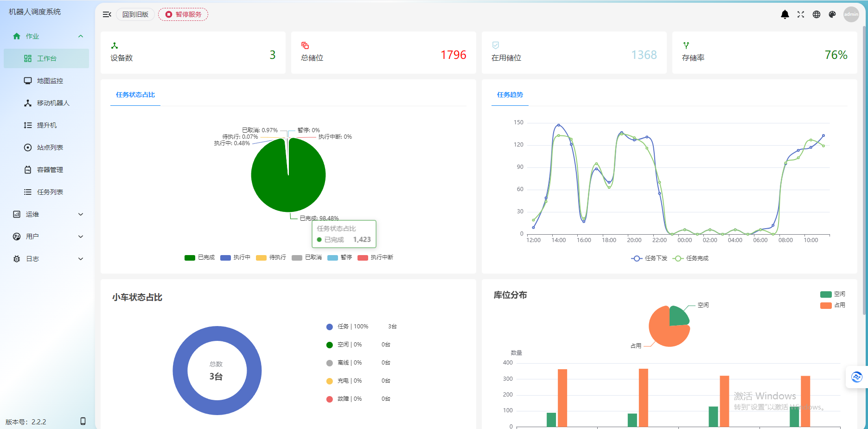This screenshot has width=868, height=429.
Task: Click the notification bell icon
Action: point(785,14)
